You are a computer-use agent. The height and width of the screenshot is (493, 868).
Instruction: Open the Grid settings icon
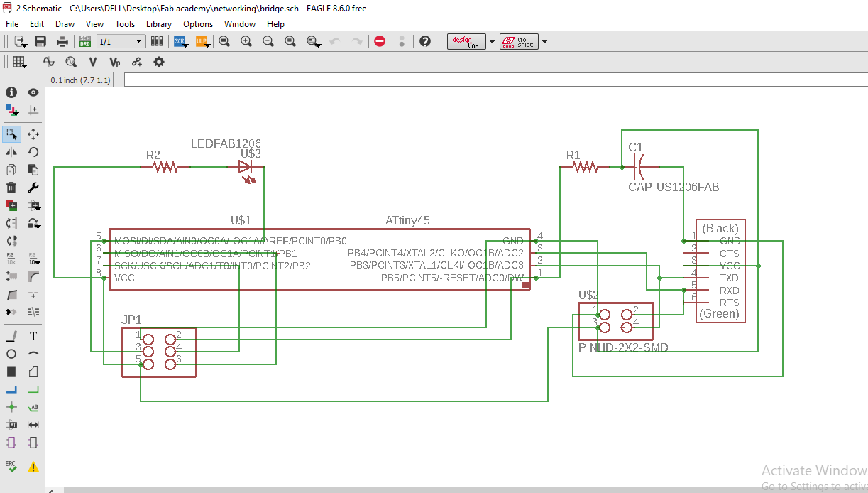point(18,62)
